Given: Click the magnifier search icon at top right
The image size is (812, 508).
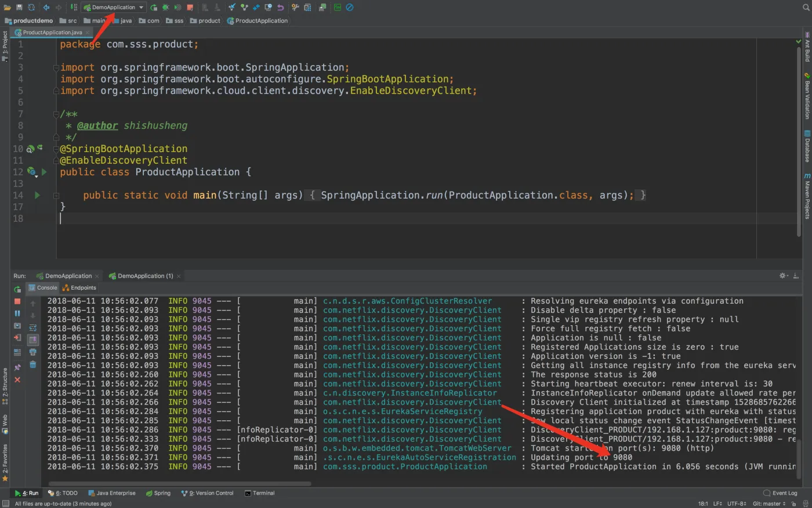Looking at the screenshot, I should point(806,8).
